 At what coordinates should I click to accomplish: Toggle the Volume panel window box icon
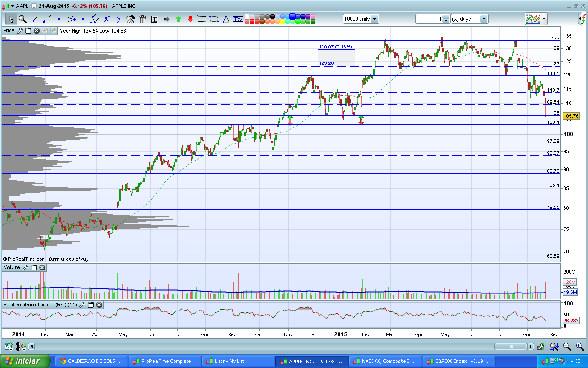(x=34, y=267)
